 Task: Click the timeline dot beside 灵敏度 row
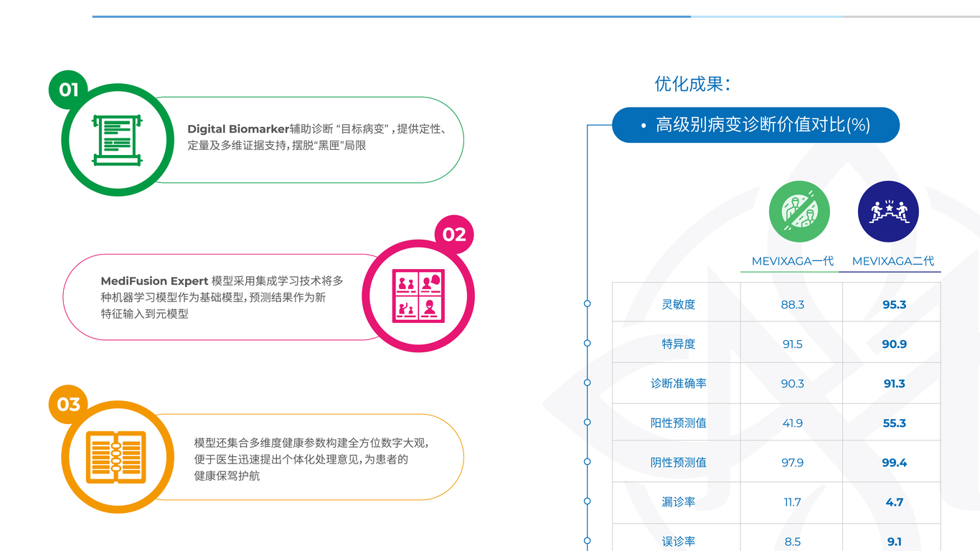pos(587,303)
